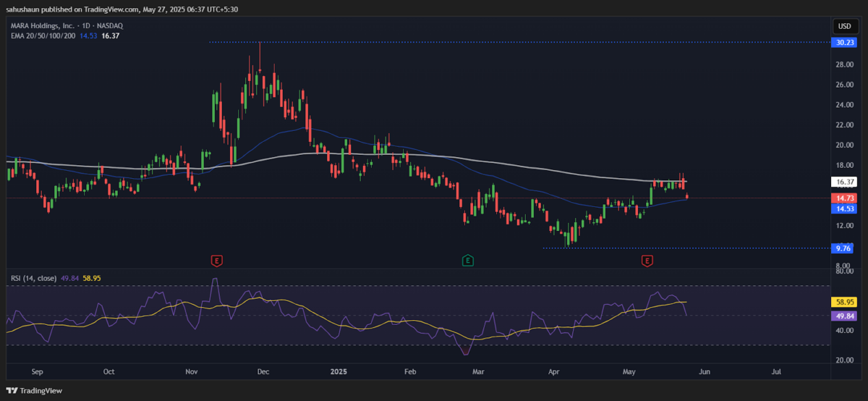Click the blue 14.53 EMA price label
The height and width of the screenshot is (401, 868).
click(x=843, y=208)
